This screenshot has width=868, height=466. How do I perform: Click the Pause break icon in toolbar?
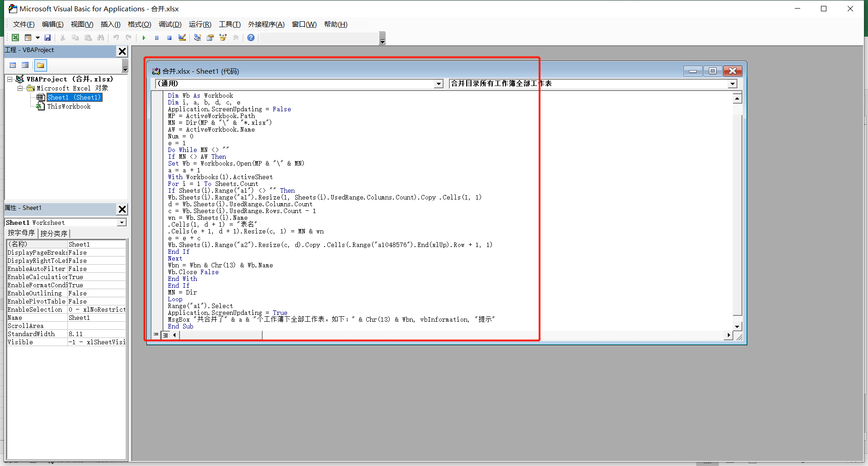coord(156,38)
